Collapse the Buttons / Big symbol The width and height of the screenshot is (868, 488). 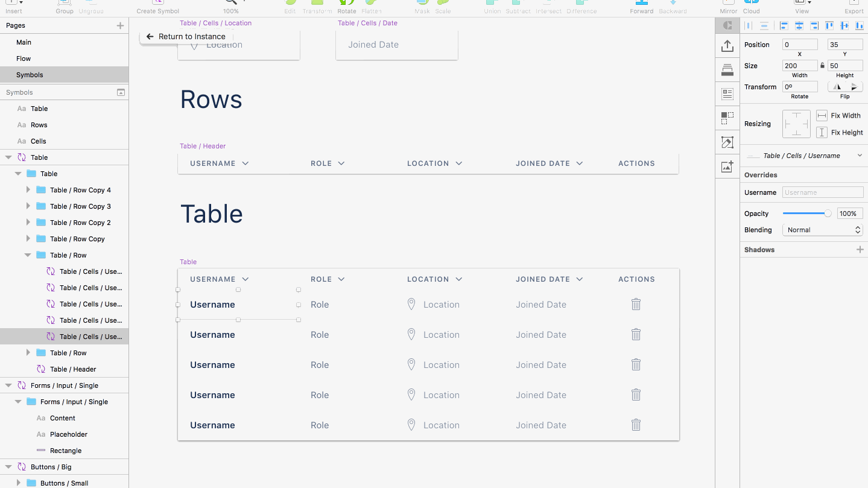(x=8, y=467)
